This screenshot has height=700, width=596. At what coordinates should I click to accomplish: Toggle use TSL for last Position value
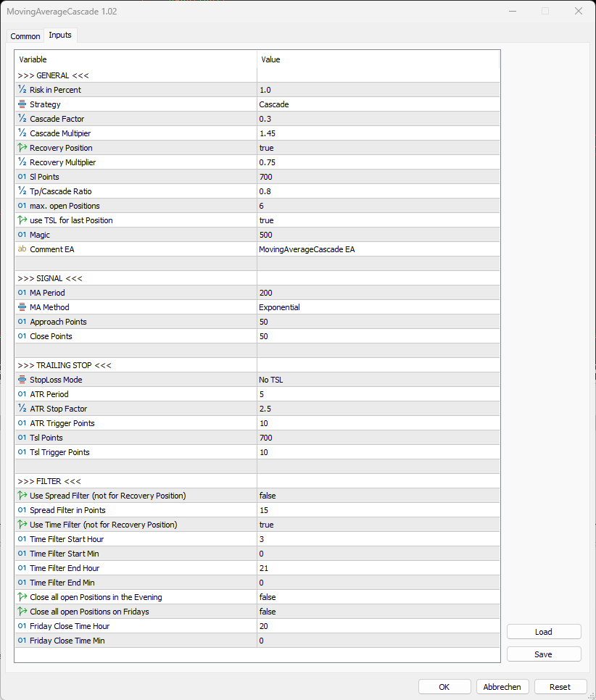tap(377, 220)
